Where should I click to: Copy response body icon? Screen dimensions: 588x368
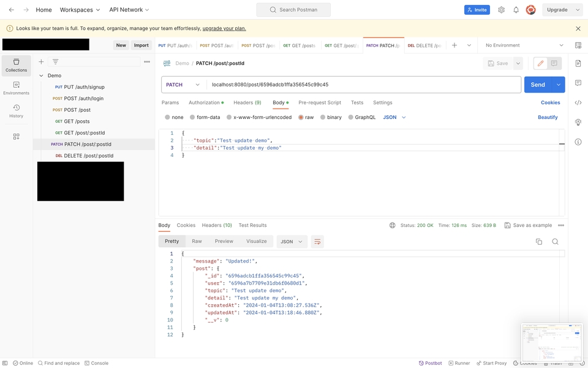coord(539,242)
